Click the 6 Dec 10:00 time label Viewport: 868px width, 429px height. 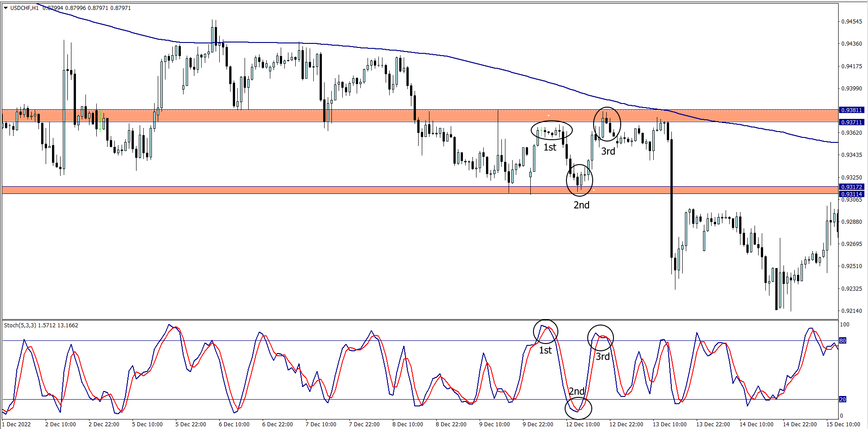tap(234, 424)
